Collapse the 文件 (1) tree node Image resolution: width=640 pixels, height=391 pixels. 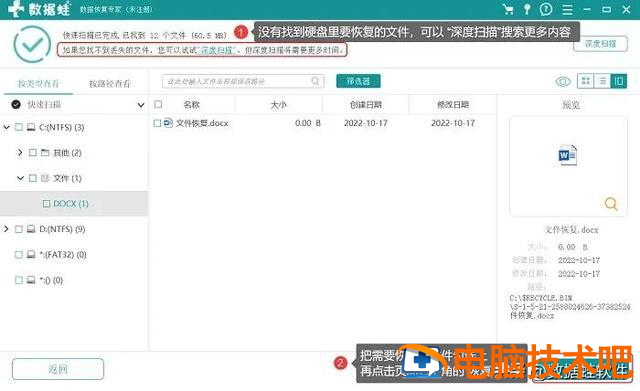20,178
